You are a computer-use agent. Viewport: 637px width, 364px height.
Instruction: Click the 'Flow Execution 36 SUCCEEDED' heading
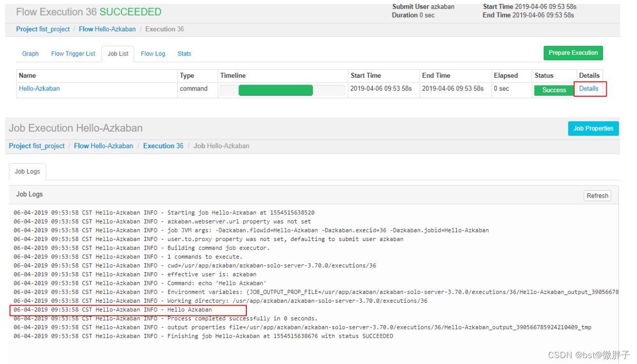click(x=88, y=12)
